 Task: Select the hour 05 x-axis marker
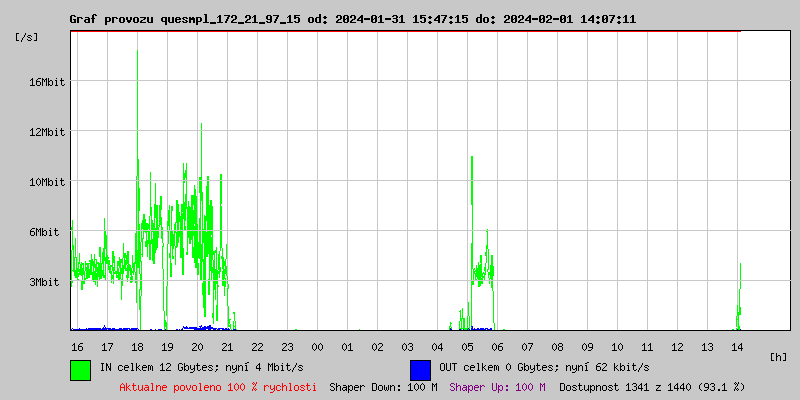pyautogui.click(x=467, y=347)
